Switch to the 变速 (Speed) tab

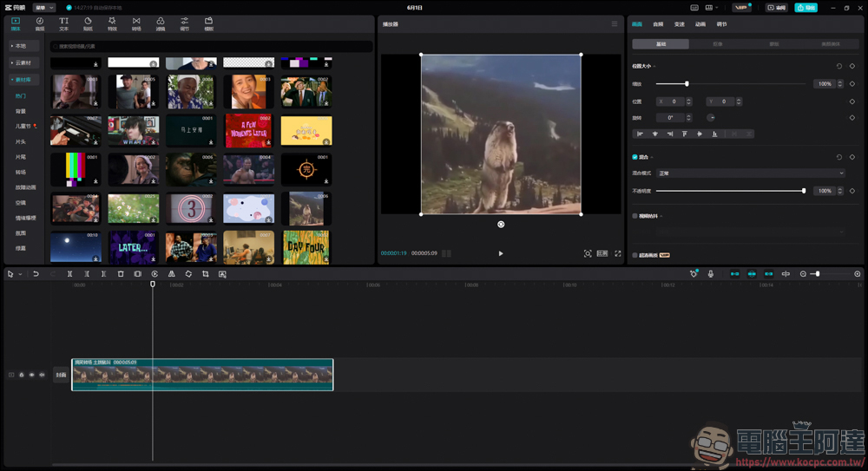point(680,24)
